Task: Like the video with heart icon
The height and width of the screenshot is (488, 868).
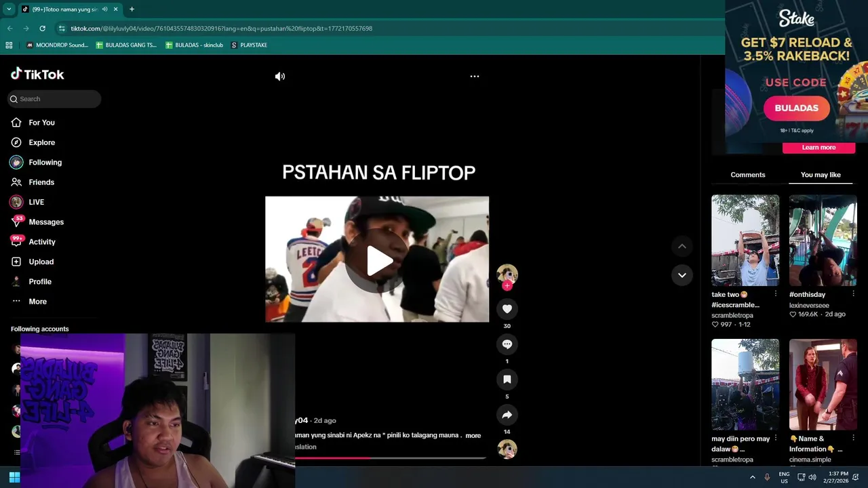Action: point(507,309)
